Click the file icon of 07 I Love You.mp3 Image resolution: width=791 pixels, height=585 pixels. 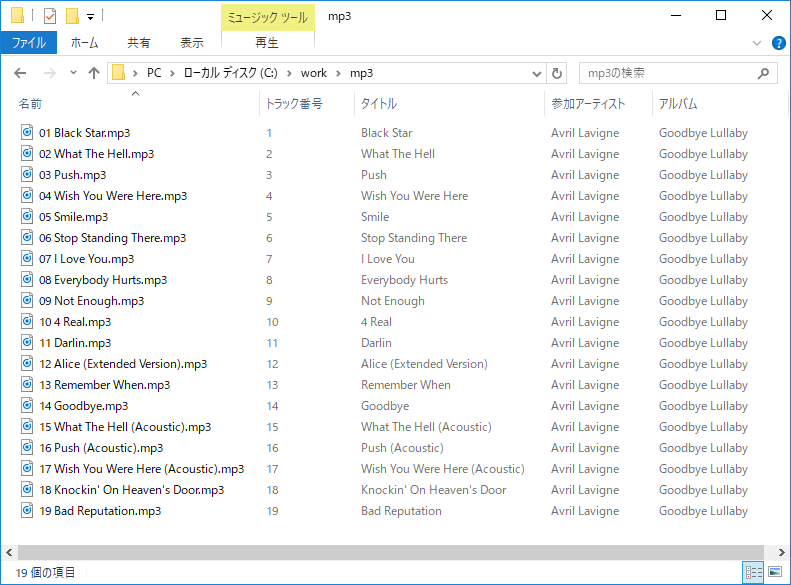[27, 258]
